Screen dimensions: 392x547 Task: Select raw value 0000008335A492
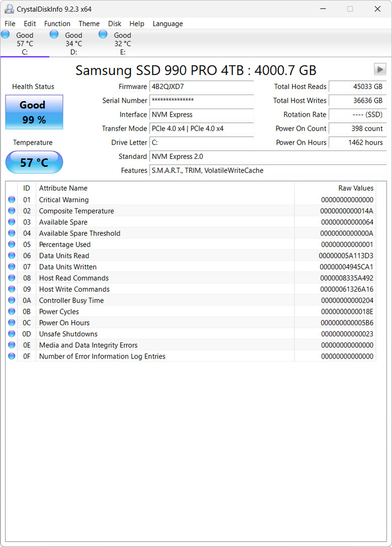(347, 278)
